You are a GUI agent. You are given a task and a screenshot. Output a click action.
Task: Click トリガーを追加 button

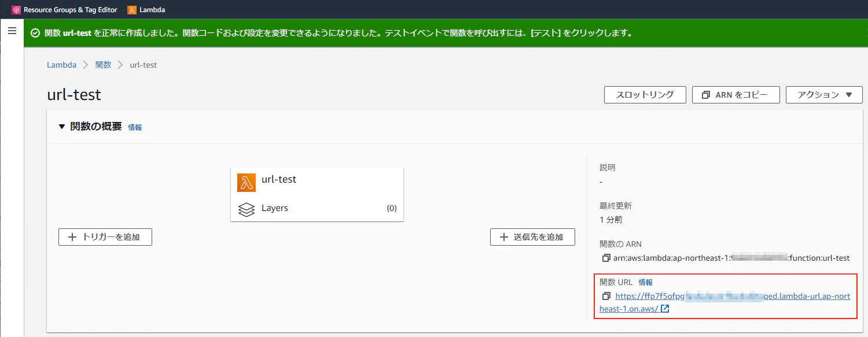point(105,237)
